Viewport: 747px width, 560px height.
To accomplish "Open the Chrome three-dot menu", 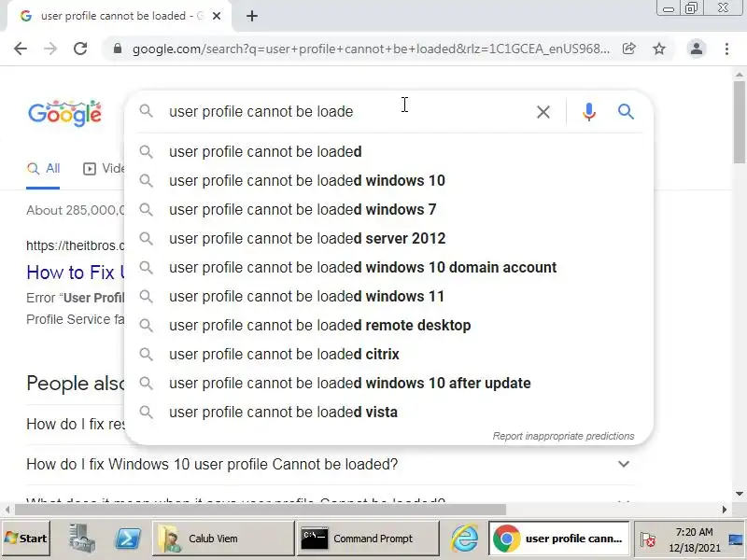I will click(726, 49).
